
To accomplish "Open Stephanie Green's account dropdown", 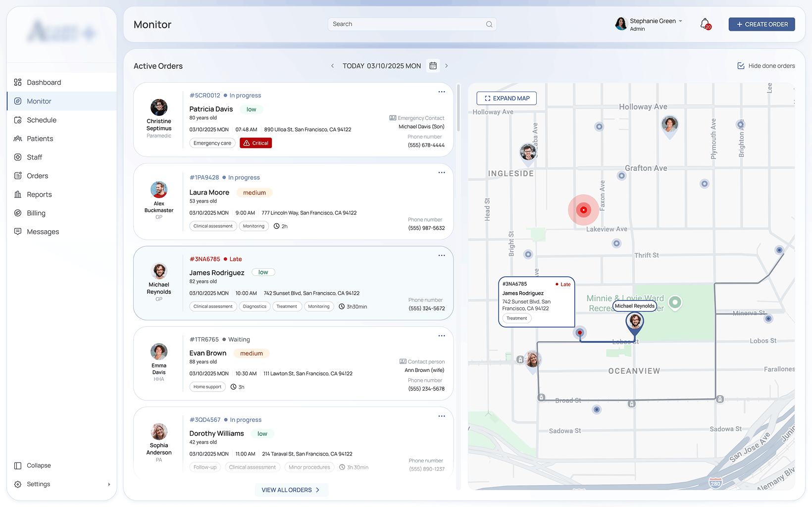I will tap(653, 24).
